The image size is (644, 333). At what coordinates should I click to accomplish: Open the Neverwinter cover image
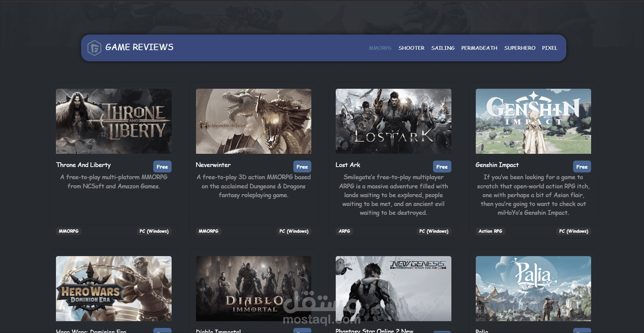click(x=254, y=121)
